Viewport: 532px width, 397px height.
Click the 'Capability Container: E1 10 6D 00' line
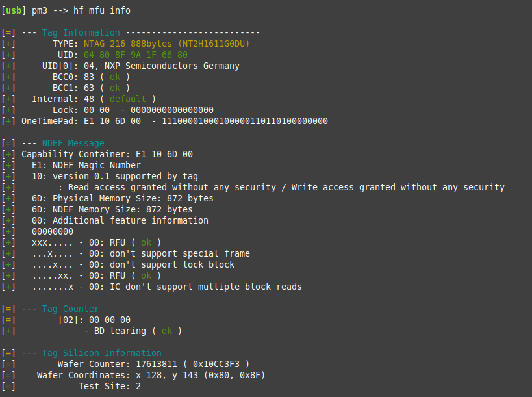point(107,154)
